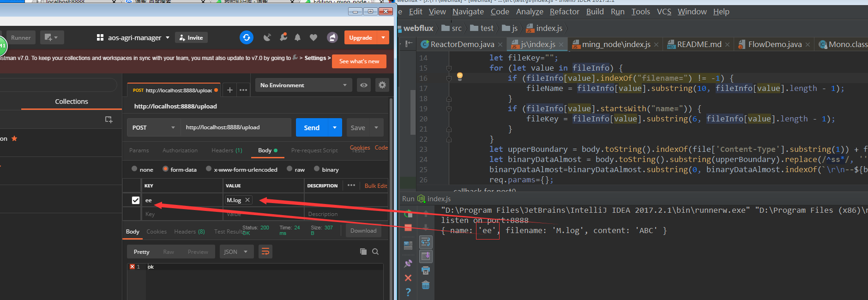
Task: Click the See what's new button
Action: [x=359, y=61]
